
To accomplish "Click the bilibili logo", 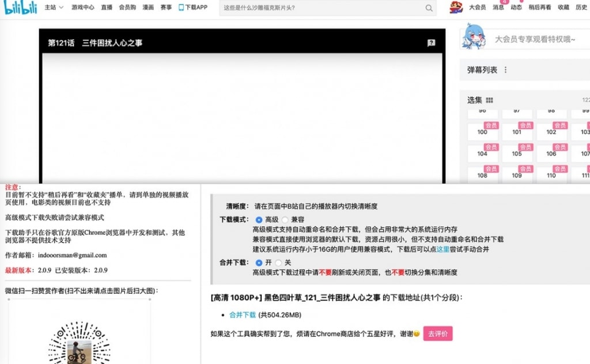I will click(20, 7).
